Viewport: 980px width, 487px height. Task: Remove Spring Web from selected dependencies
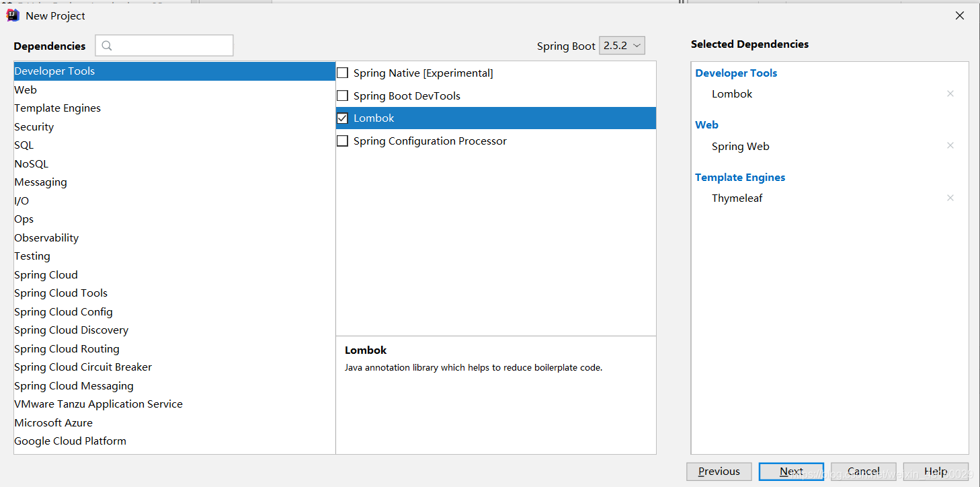click(x=950, y=145)
